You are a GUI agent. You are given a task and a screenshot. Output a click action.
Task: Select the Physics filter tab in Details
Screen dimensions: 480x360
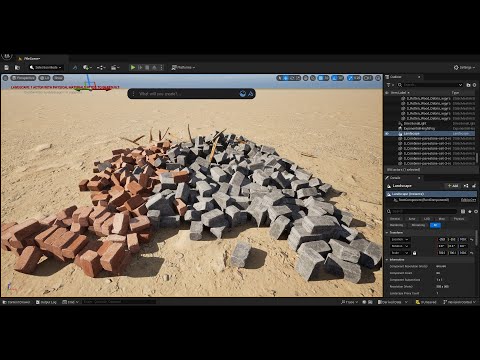[x=459, y=219]
